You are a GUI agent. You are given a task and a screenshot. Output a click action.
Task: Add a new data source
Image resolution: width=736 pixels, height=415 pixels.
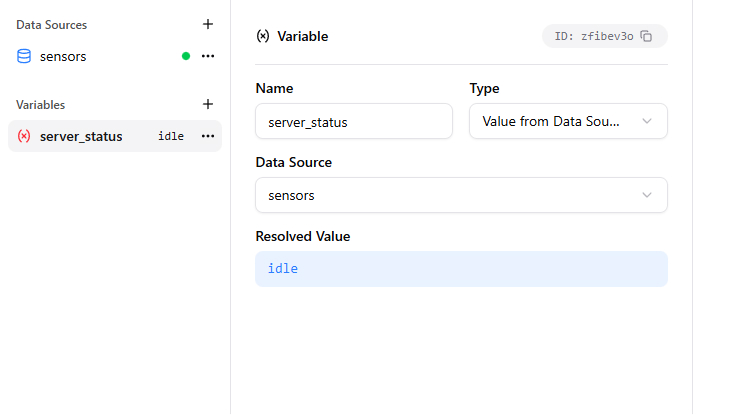coord(207,24)
